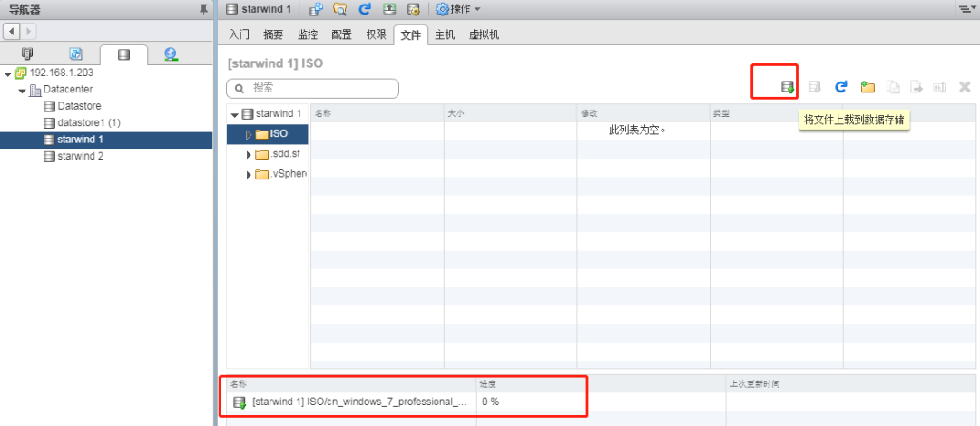
Task: Open the panel options menu at top right
Action: [967, 9]
